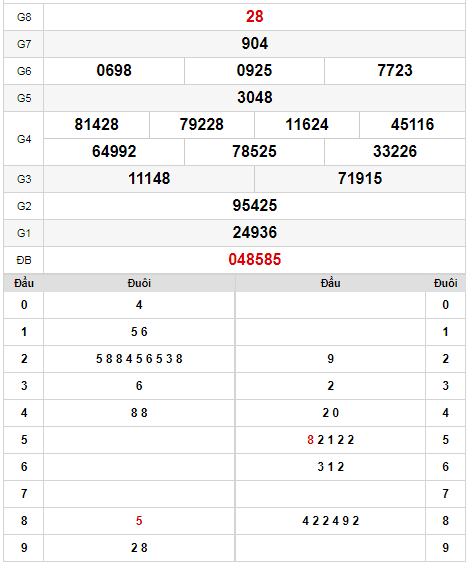The height and width of the screenshot is (567, 469).
Task: Click head digit 2 for tail 3
Action: tap(331, 386)
